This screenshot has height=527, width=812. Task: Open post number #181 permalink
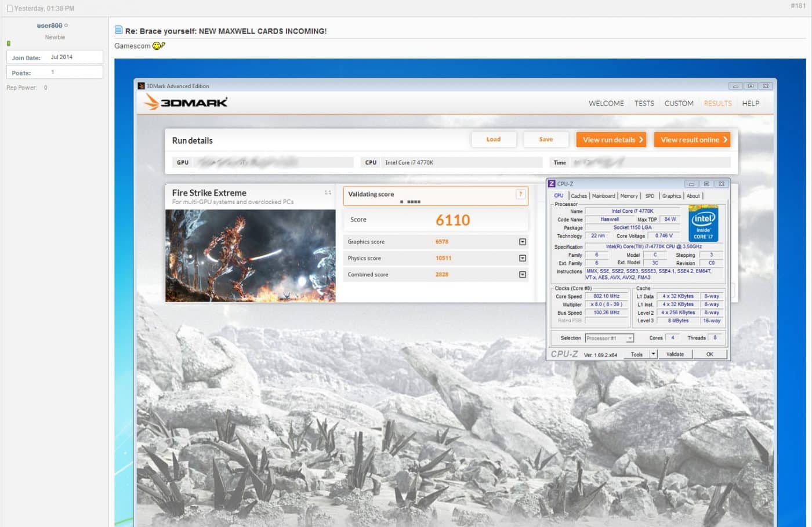[798, 6]
